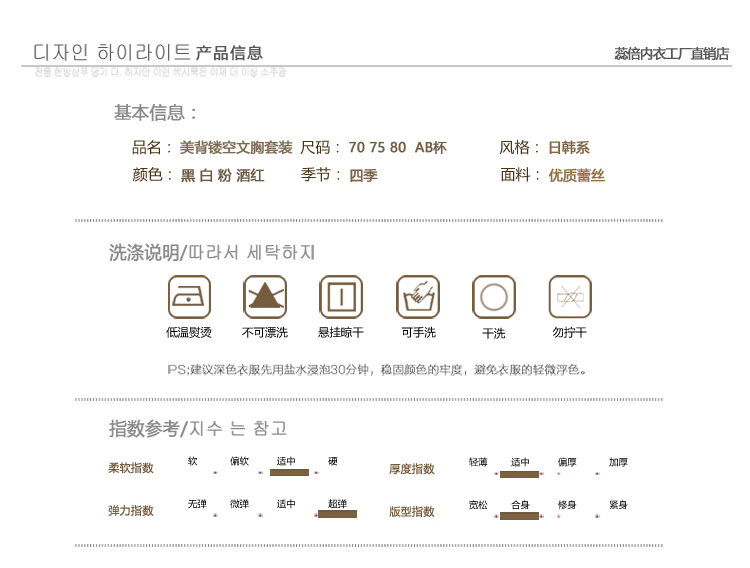Click the fabric value 优质蕾丝
The height and width of the screenshot is (568, 750).
tap(576, 176)
